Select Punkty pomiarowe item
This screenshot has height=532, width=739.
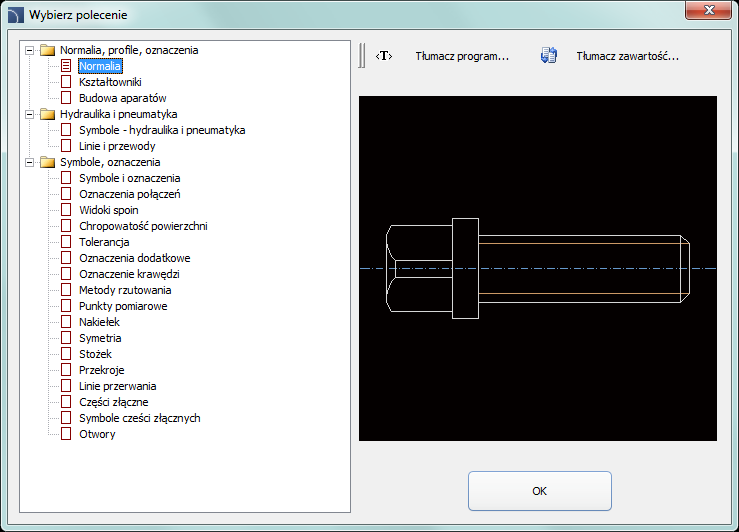(123, 306)
